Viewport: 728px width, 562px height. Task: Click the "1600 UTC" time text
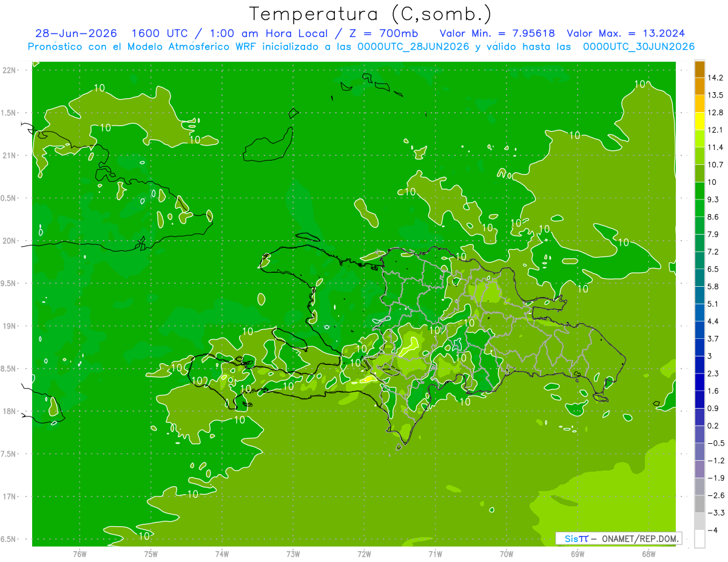(161, 33)
